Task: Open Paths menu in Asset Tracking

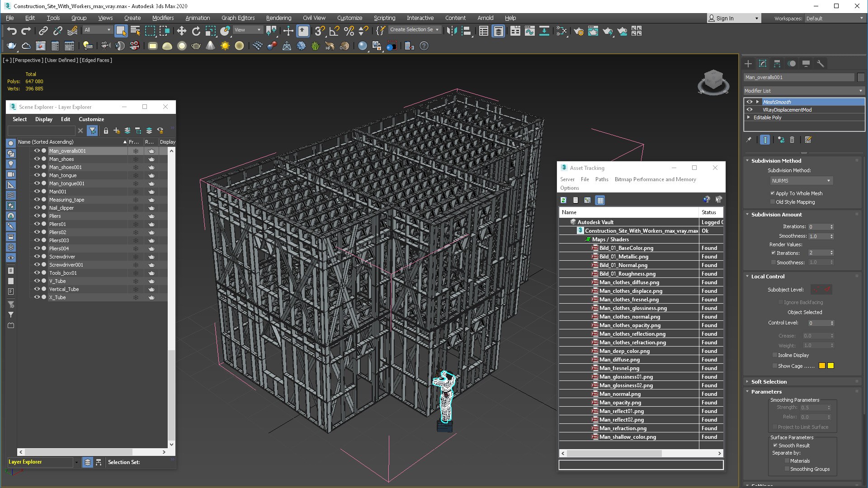Action: pyautogui.click(x=602, y=179)
